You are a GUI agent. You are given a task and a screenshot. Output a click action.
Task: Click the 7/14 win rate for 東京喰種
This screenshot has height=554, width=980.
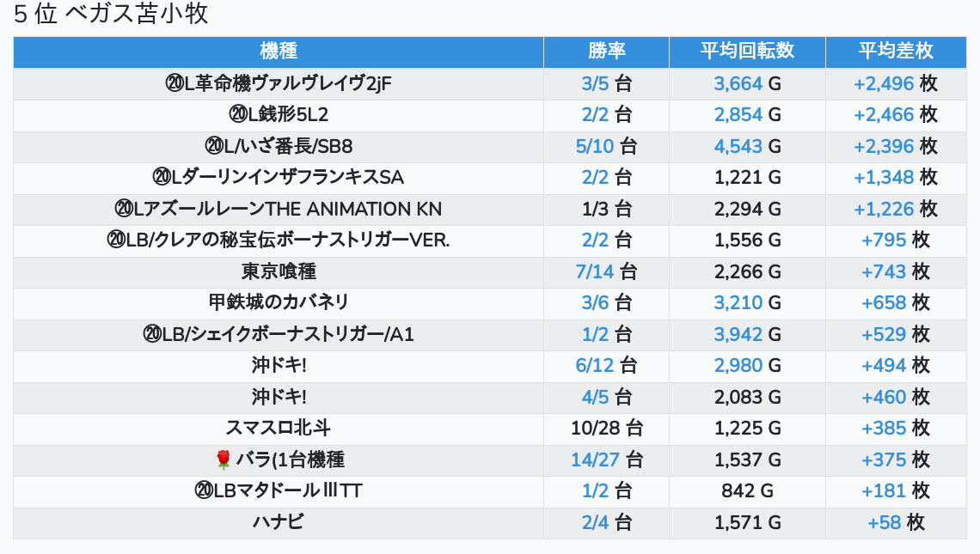tap(594, 272)
